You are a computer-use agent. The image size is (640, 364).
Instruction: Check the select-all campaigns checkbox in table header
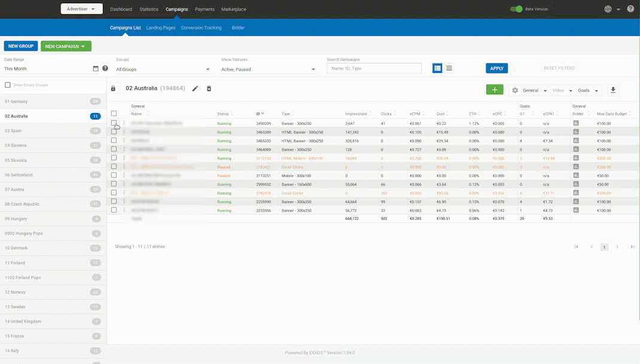pyautogui.click(x=113, y=113)
